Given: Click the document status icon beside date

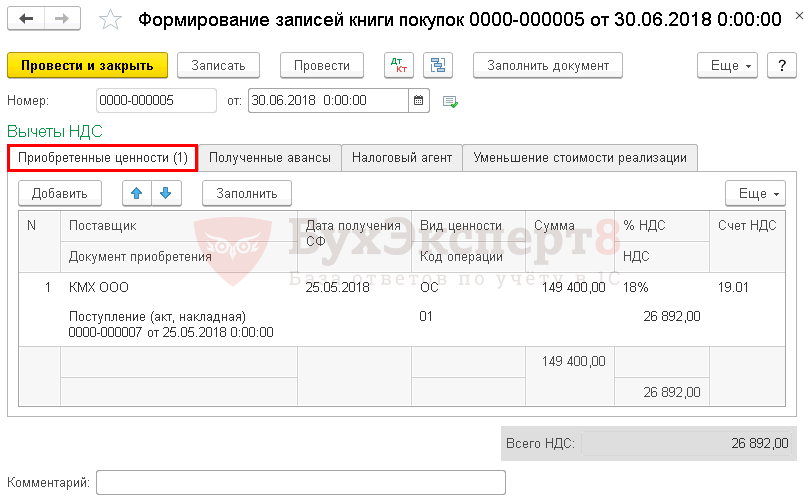Looking at the screenshot, I should click(450, 101).
